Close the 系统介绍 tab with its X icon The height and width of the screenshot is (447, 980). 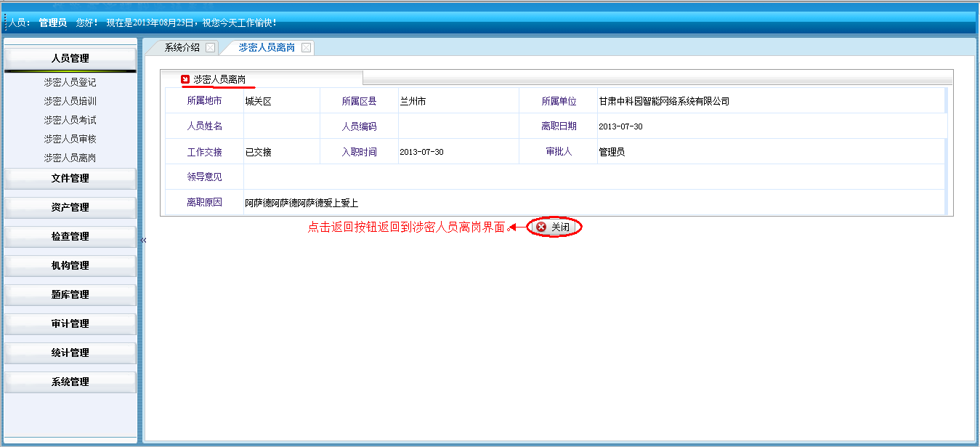(210, 48)
